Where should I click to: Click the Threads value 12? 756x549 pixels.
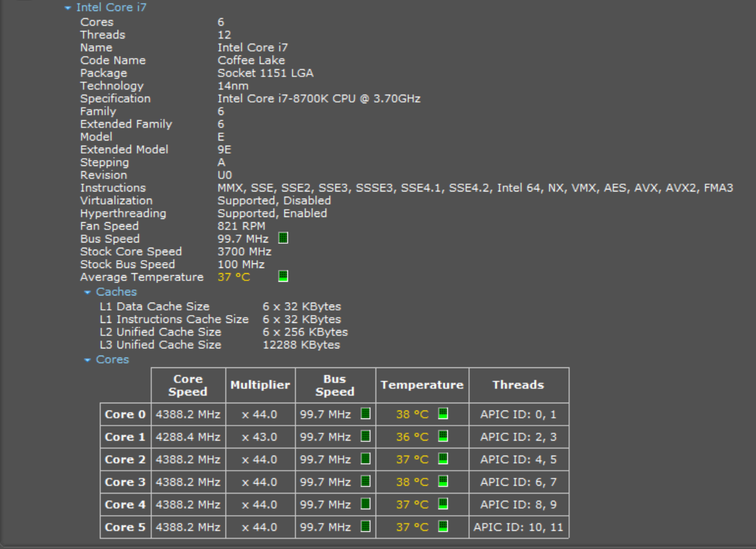[x=224, y=35]
